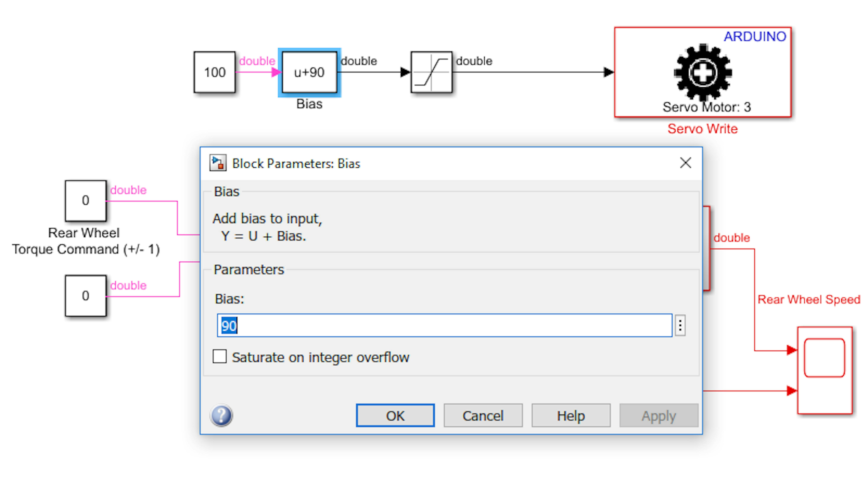Click the Rear Wheel Speed signal label
The height and width of the screenshot is (488, 868).
(x=809, y=299)
